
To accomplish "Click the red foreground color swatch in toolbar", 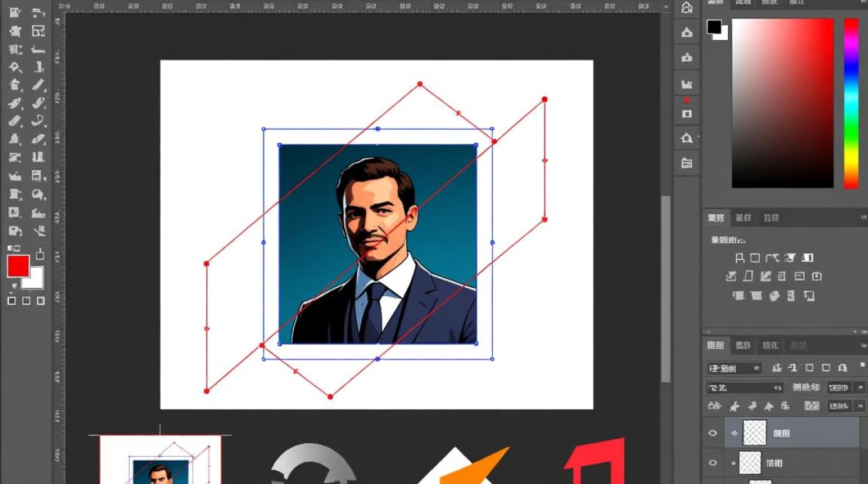I will coord(18,266).
